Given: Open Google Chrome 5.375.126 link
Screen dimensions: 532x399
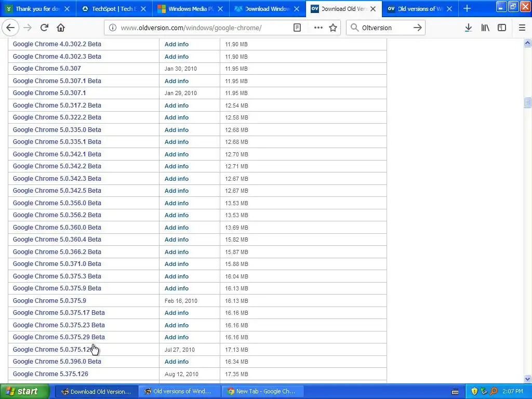Looking at the screenshot, I should (50, 374).
